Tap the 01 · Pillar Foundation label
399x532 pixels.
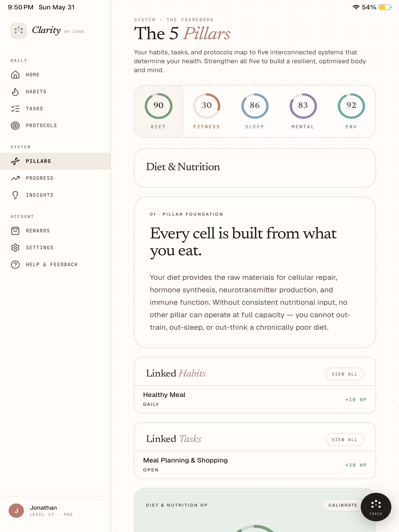coord(186,214)
